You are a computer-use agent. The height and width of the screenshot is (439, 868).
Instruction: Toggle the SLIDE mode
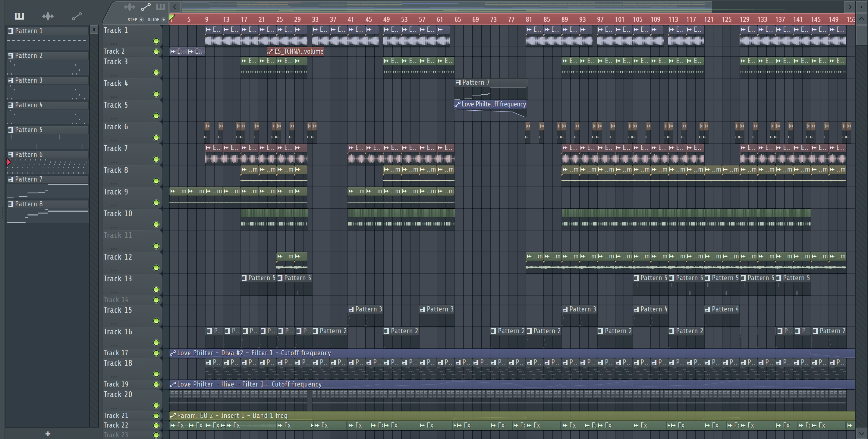pos(163,20)
